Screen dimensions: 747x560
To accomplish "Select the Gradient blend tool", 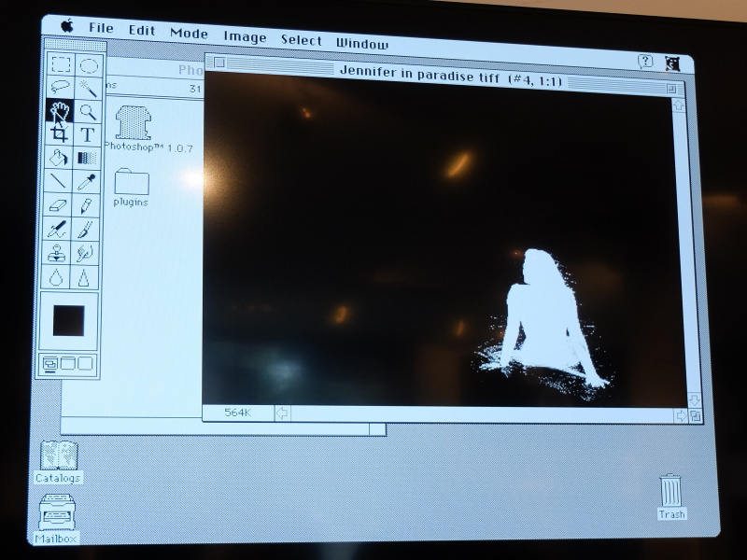I will [87, 158].
